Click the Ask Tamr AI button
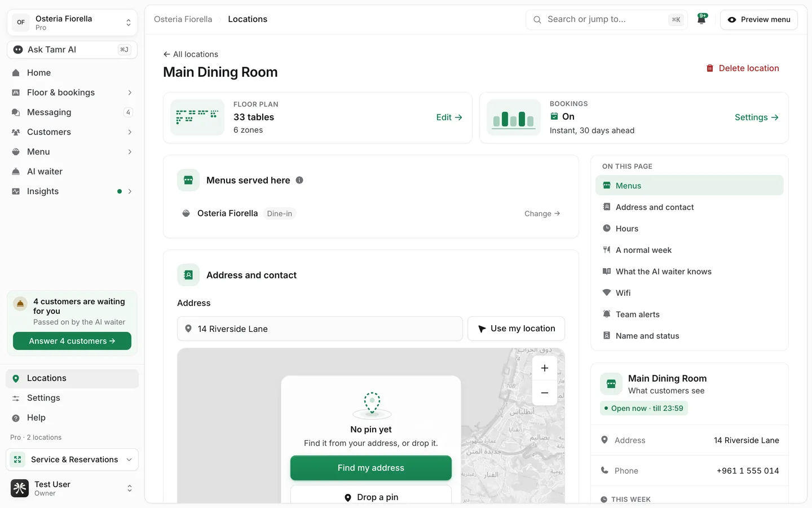This screenshot has height=508, width=812. (x=72, y=50)
